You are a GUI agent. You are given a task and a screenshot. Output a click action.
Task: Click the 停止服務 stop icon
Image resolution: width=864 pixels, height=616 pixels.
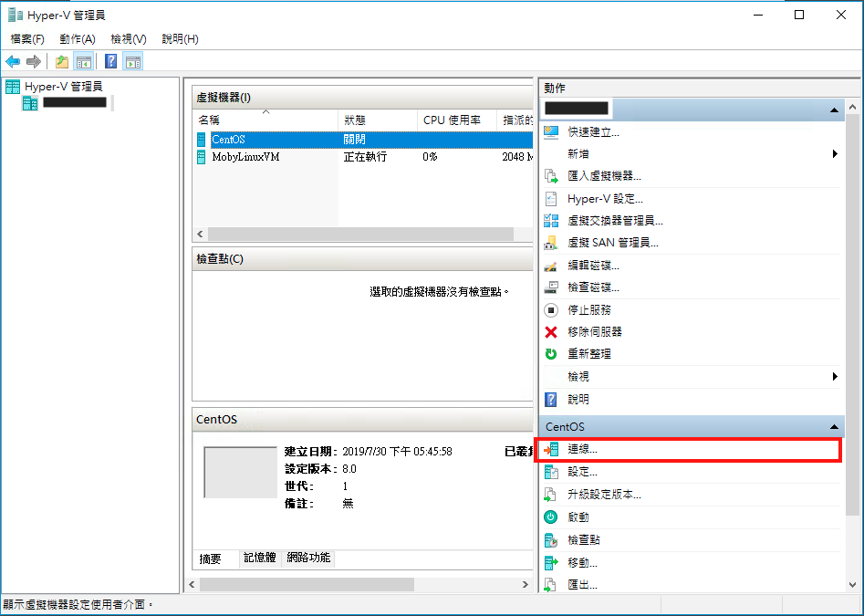coord(551,310)
